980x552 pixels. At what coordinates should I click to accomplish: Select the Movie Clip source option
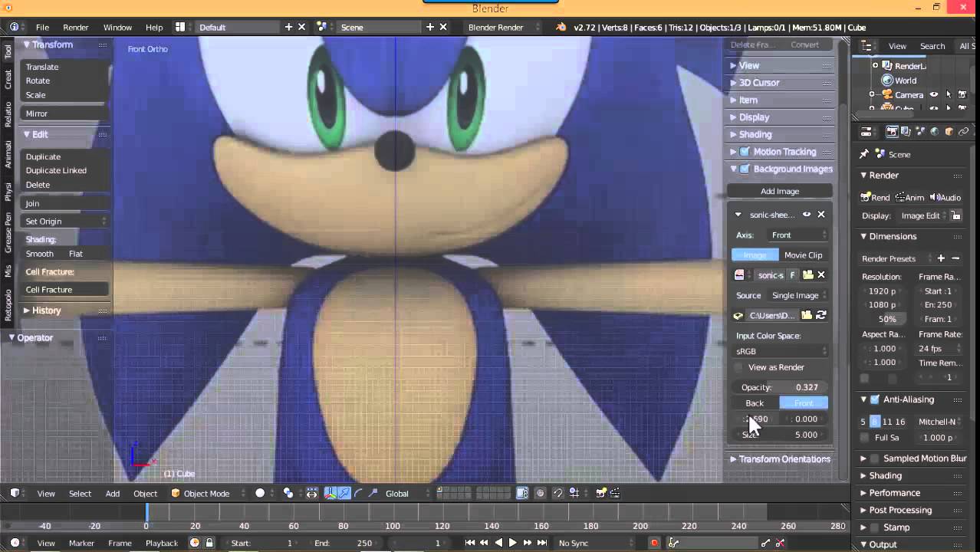pos(803,255)
